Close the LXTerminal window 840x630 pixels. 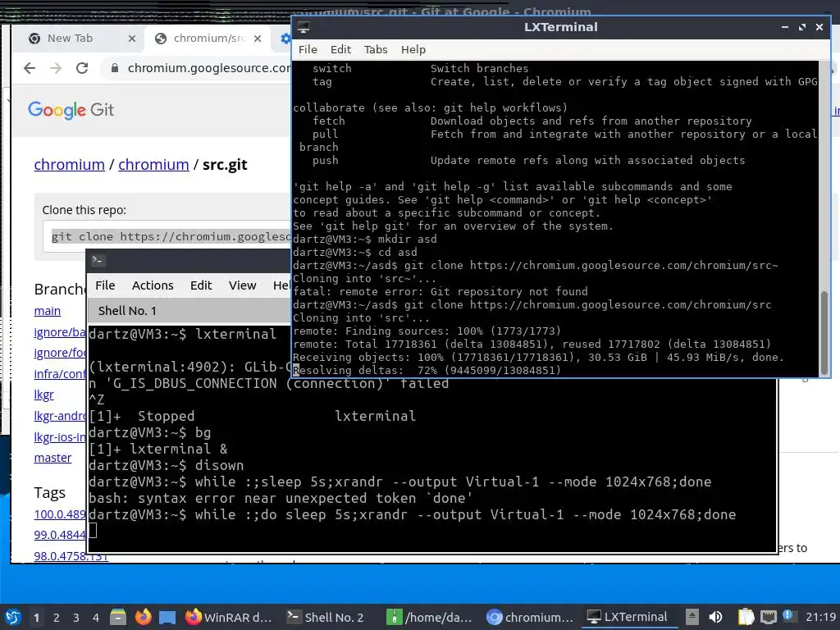click(819, 27)
